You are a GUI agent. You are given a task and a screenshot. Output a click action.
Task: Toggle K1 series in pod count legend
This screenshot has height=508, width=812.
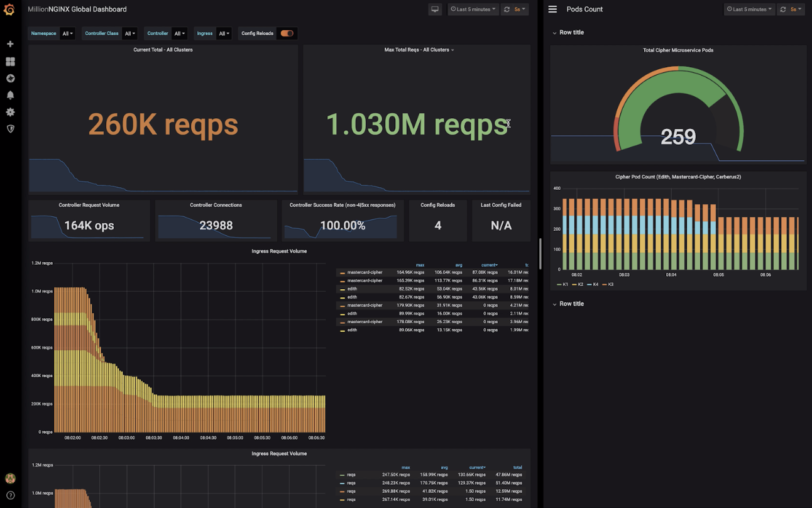[x=562, y=285]
